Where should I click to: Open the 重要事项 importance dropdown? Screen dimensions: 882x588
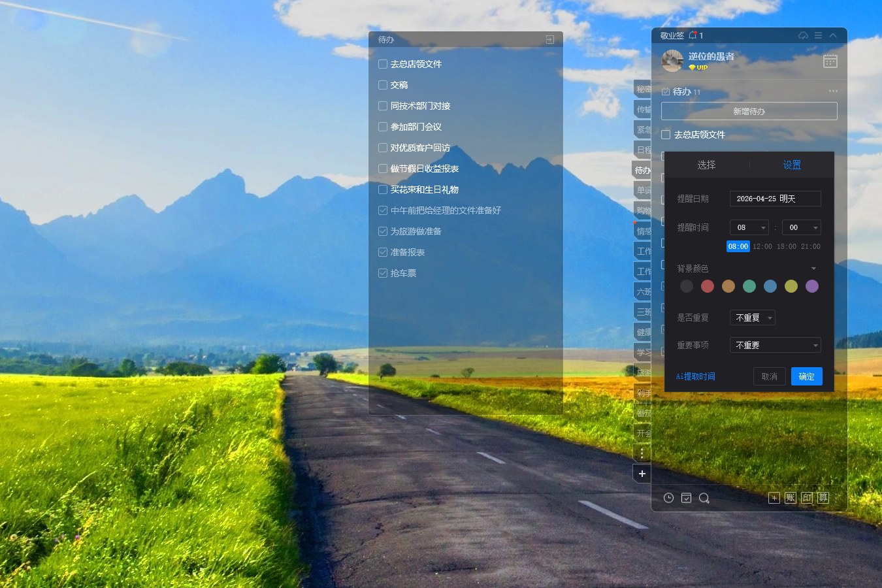tap(775, 345)
